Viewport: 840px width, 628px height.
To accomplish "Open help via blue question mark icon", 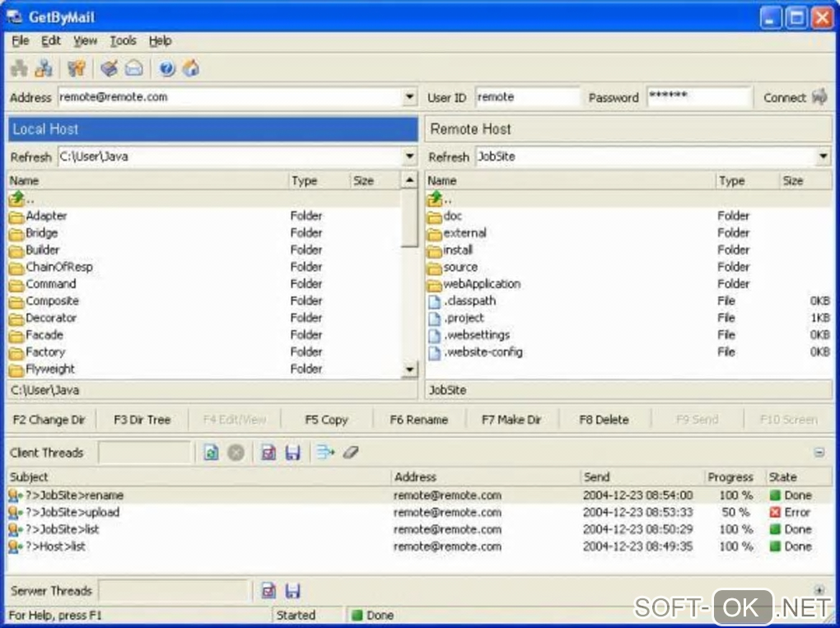I will tap(167, 68).
